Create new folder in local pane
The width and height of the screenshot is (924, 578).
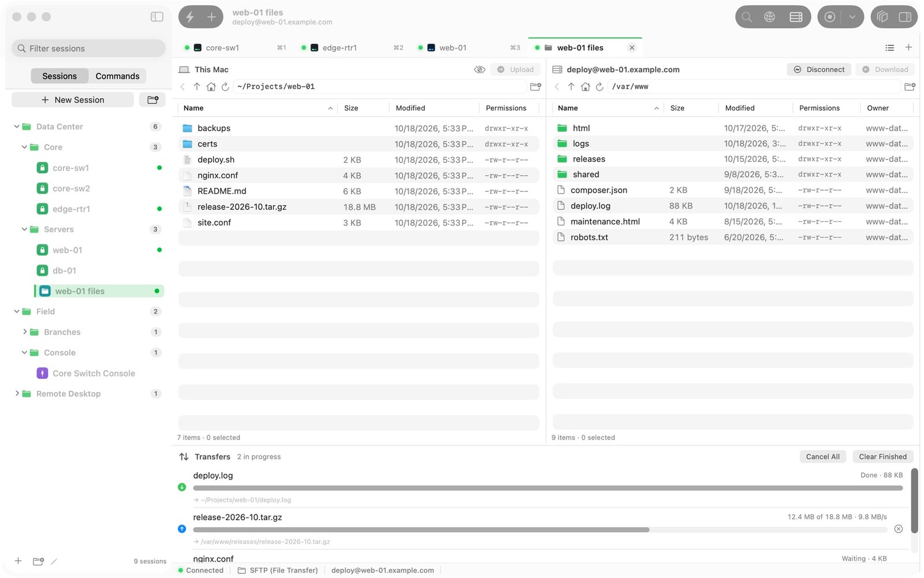coord(535,87)
